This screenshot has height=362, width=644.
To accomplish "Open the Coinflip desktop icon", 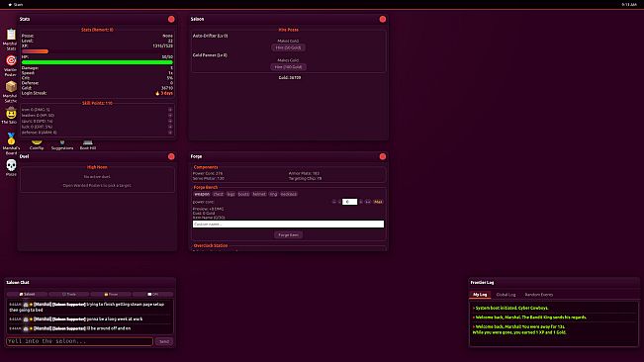I will pos(37,144).
